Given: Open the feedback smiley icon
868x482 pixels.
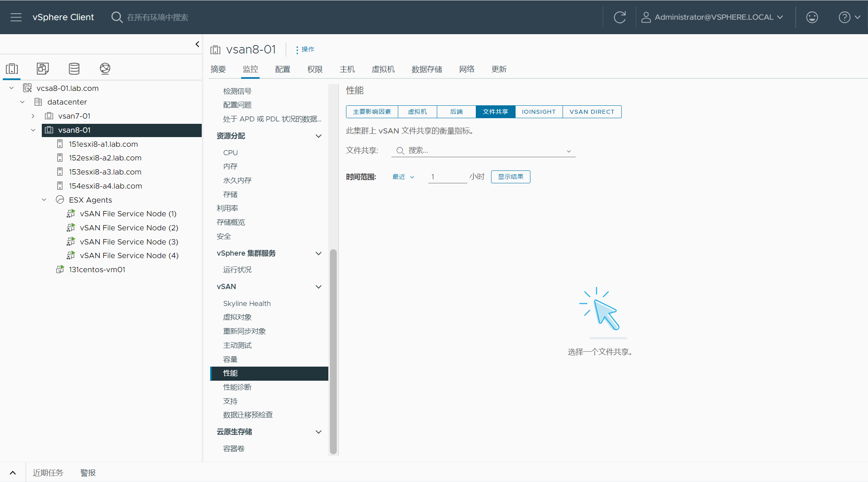Looking at the screenshot, I should tap(812, 17).
